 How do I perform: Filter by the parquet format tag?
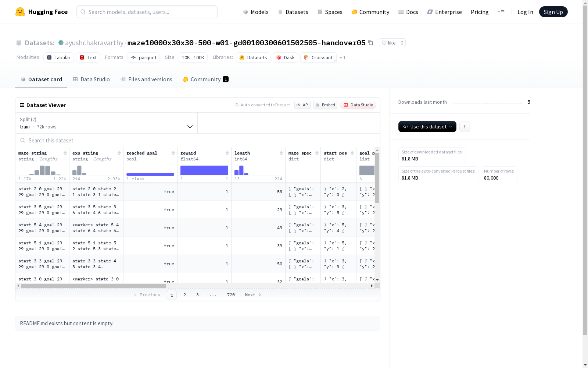pos(144,57)
